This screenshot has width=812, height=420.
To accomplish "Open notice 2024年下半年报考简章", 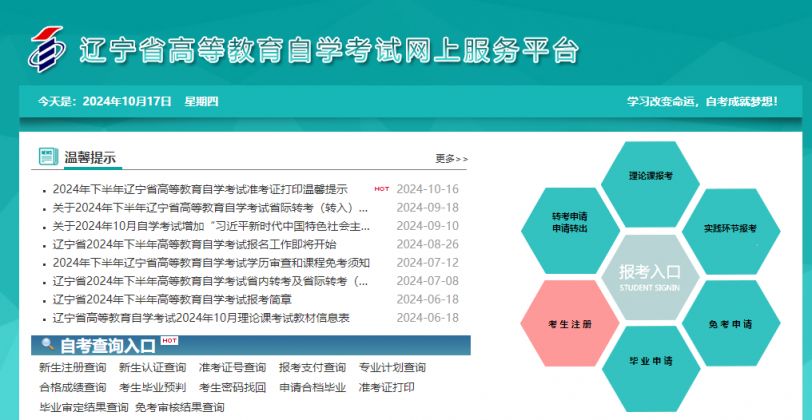I will tap(172, 299).
